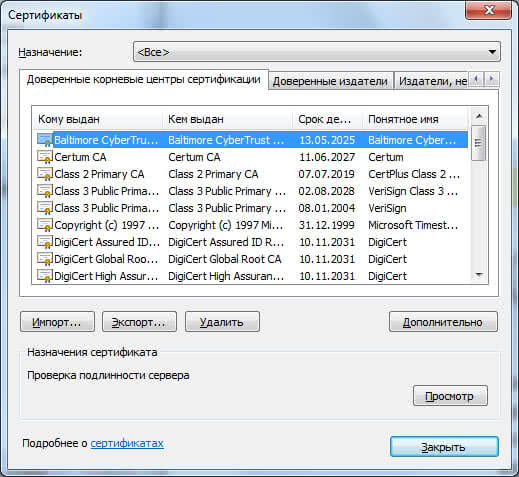Screen dimensions: 519x477
Task: Click the expiry date 31.12.1999
Action: 327,225
